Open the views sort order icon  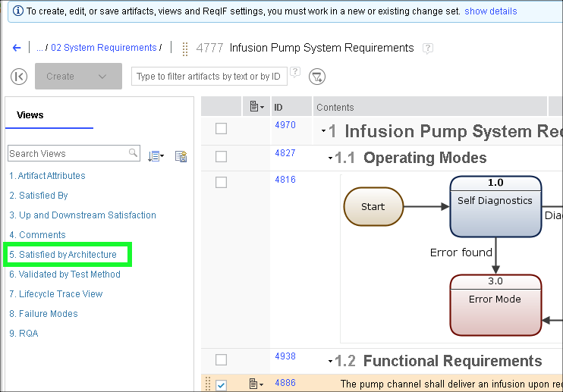pos(156,156)
